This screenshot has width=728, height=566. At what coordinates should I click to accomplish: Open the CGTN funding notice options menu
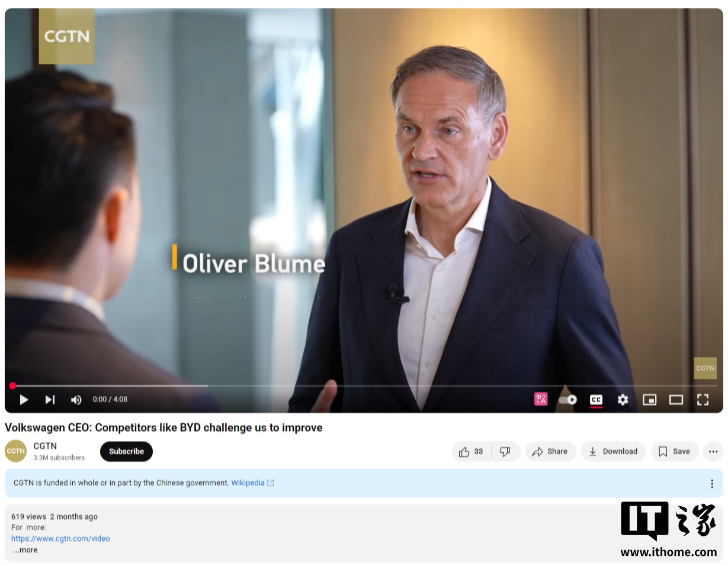coord(712,484)
